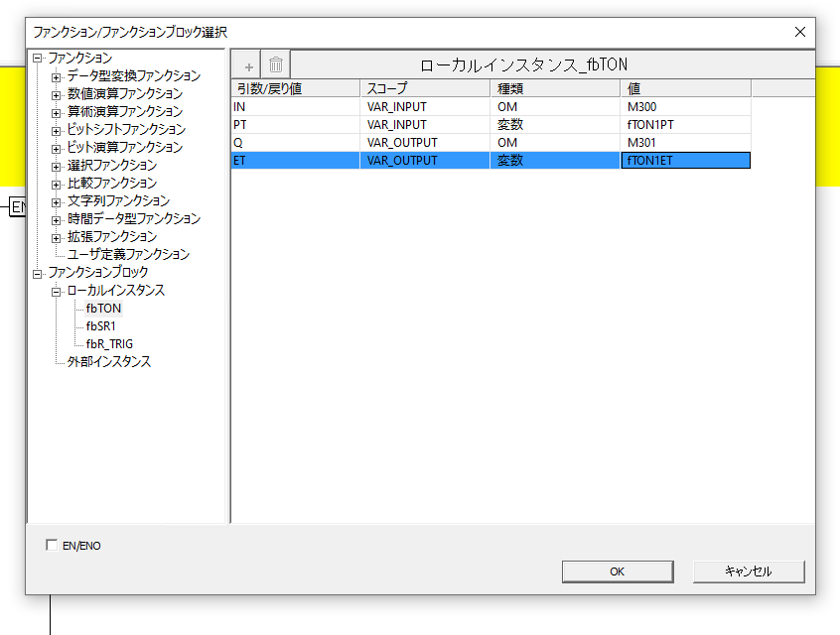Screen dimensions: 840x635
Task: Expand 数値演算ファンクション tree node
Action: click(57, 94)
